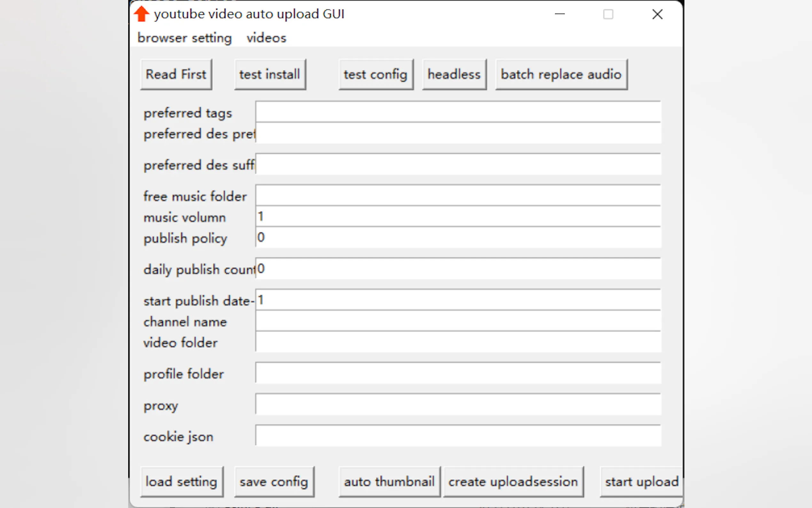
Task: Focus the preferred tags input field
Action: (458, 112)
